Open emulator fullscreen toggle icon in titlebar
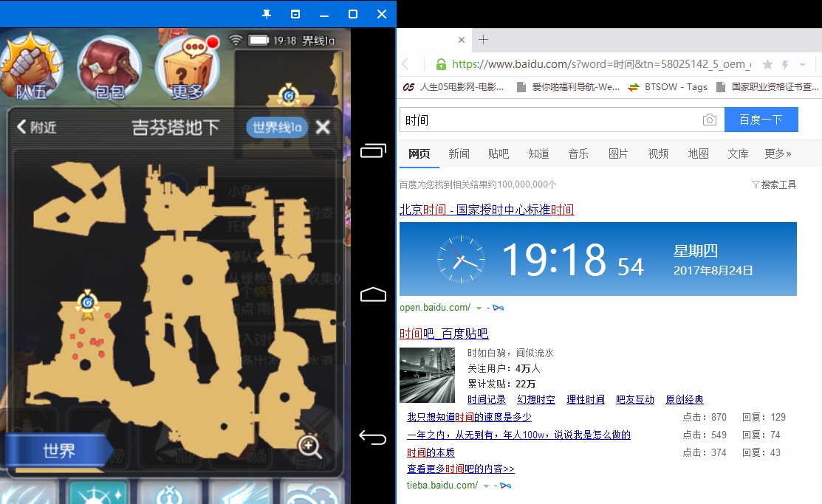This screenshot has width=822, height=504. point(295,14)
